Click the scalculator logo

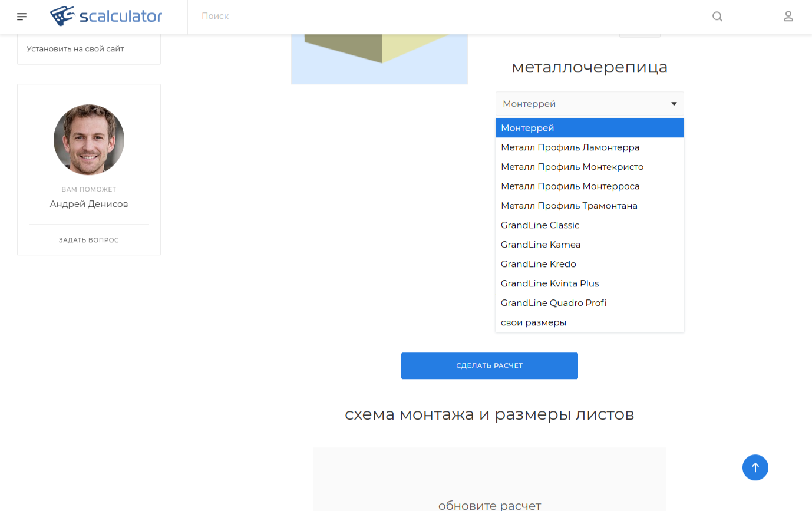tap(106, 16)
